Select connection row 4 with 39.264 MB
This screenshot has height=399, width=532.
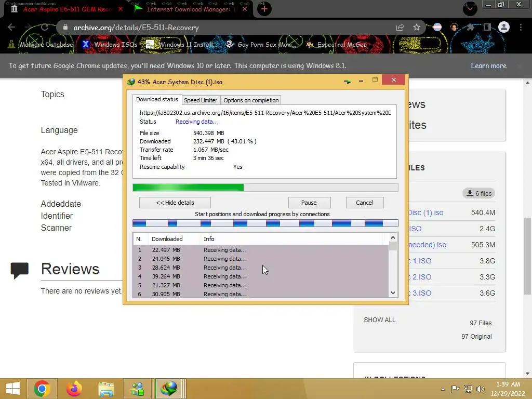[261, 276]
